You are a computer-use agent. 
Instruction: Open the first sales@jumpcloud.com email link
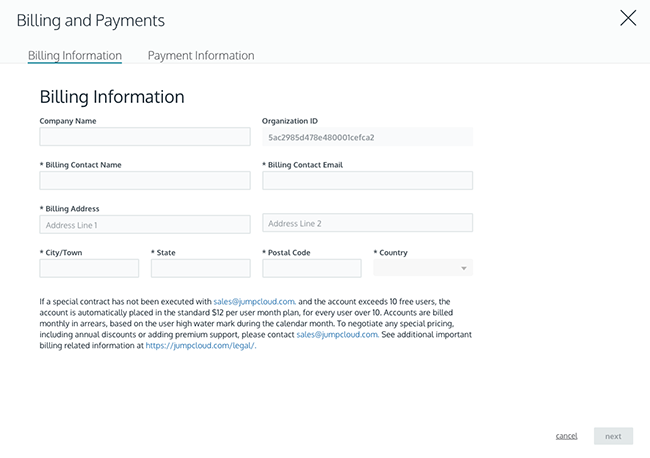coord(254,301)
